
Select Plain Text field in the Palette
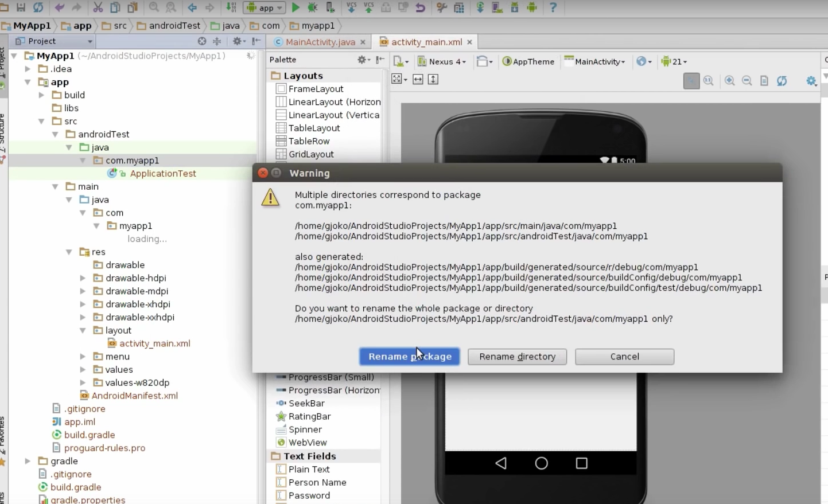point(309,469)
